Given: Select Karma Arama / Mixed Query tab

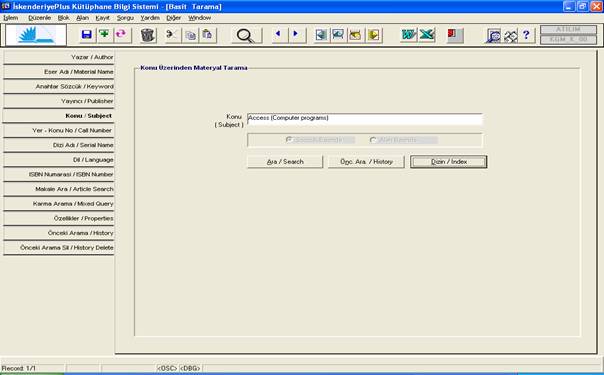Looking at the screenshot, I should (x=59, y=203).
